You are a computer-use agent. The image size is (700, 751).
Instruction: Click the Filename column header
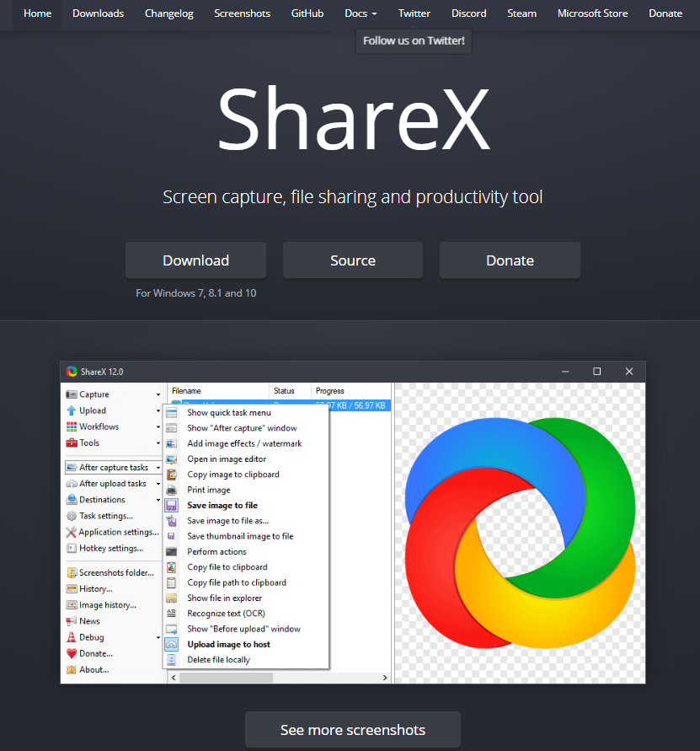(218, 391)
